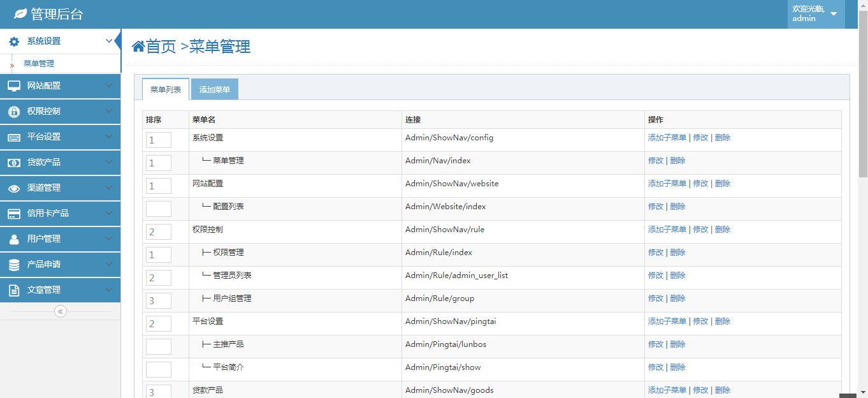Click the monitor icon for 网站配置
This screenshot has width=868, height=398.
pyautogui.click(x=14, y=86)
